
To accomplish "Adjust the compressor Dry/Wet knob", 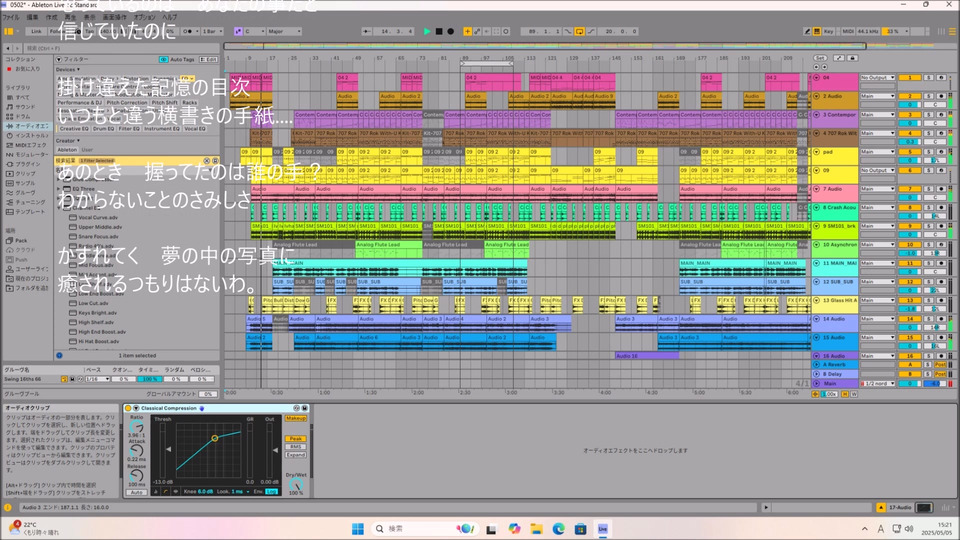I will point(295,483).
